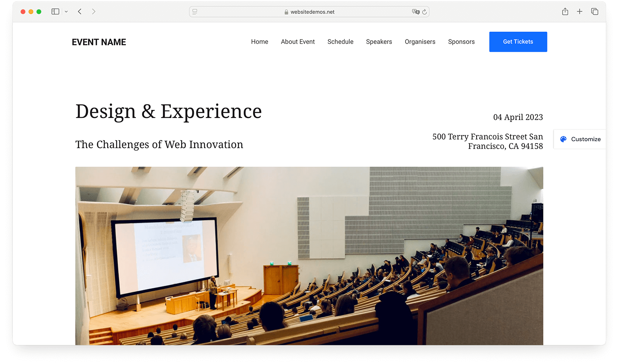Click the forward navigation arrow

pos(94,12)
